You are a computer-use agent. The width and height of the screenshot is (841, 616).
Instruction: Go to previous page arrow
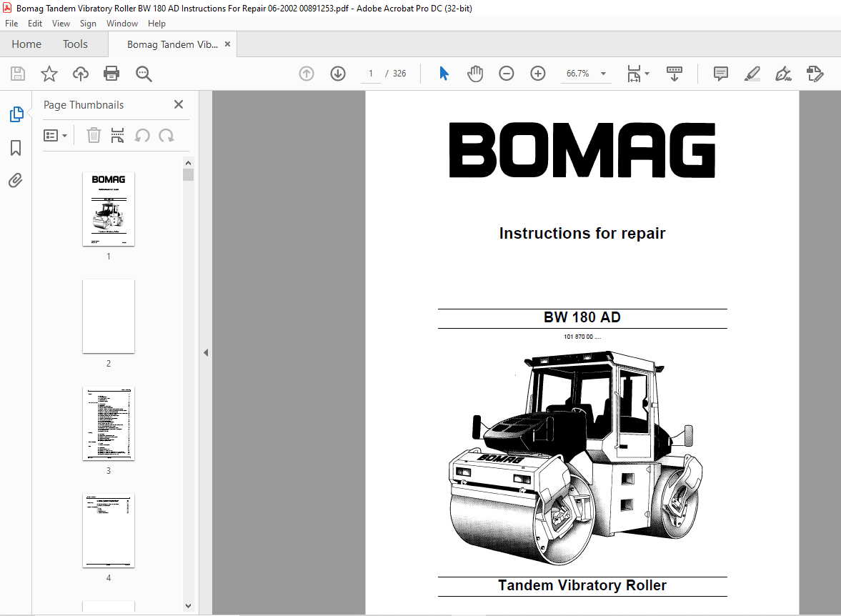[x=307, y=74]
